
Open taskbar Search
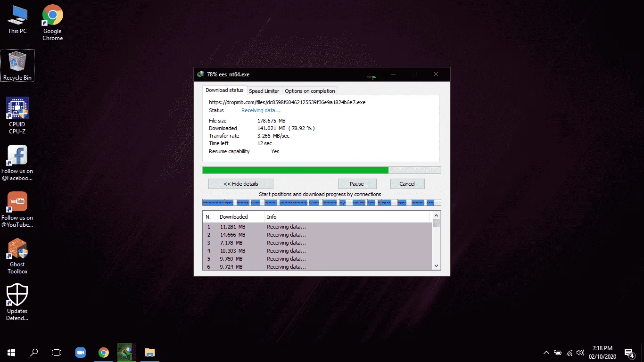coord(34,352)
